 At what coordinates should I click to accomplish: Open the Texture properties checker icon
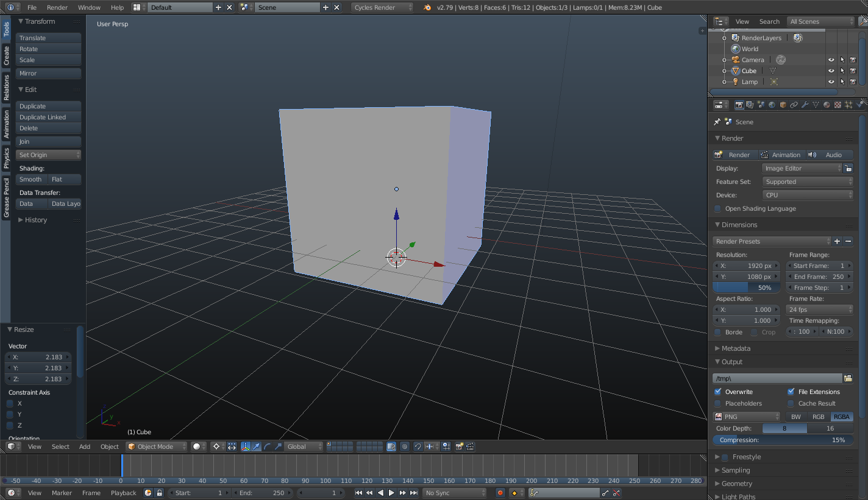pyautogui.click(x=838, y=105)
